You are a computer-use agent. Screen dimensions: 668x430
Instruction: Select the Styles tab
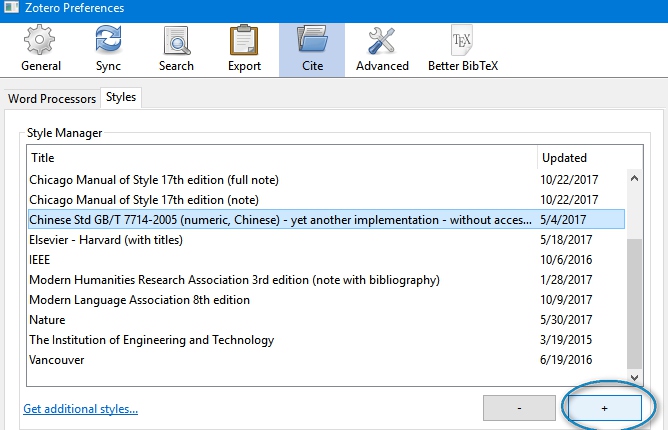click(x=121, y=98)
